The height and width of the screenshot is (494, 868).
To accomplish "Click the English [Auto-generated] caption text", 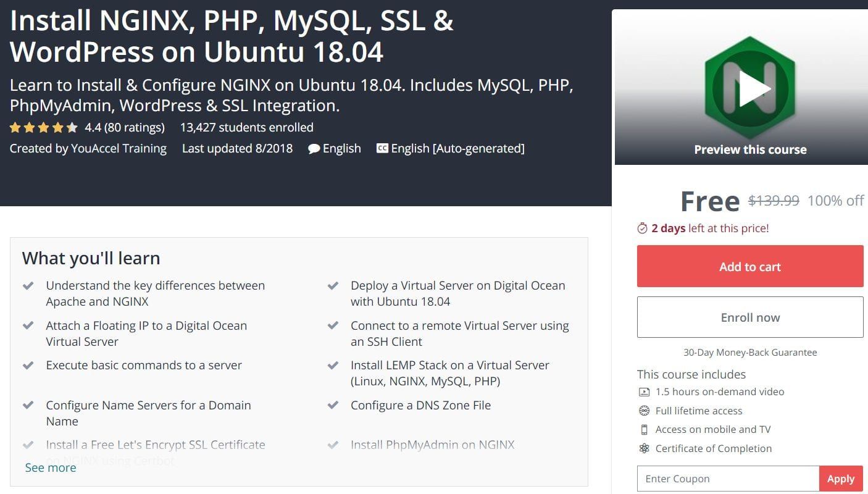I will coord(457,148).
